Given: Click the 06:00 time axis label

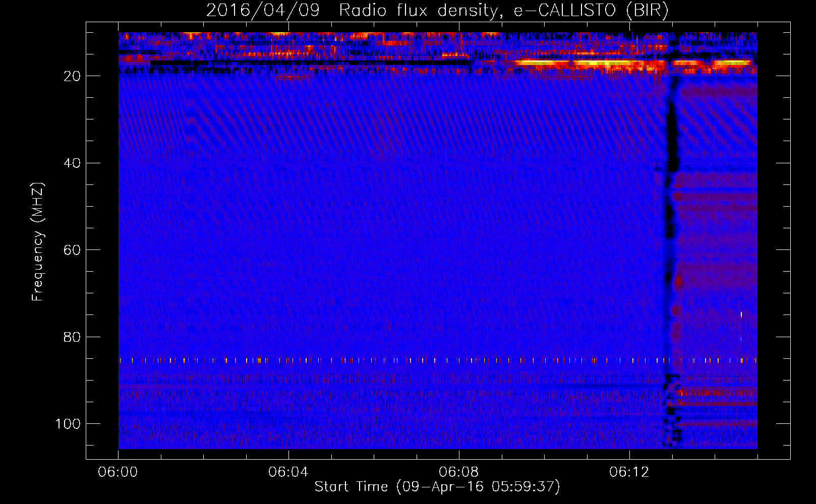Looking at the screenshot, I should tap(118, 472).
